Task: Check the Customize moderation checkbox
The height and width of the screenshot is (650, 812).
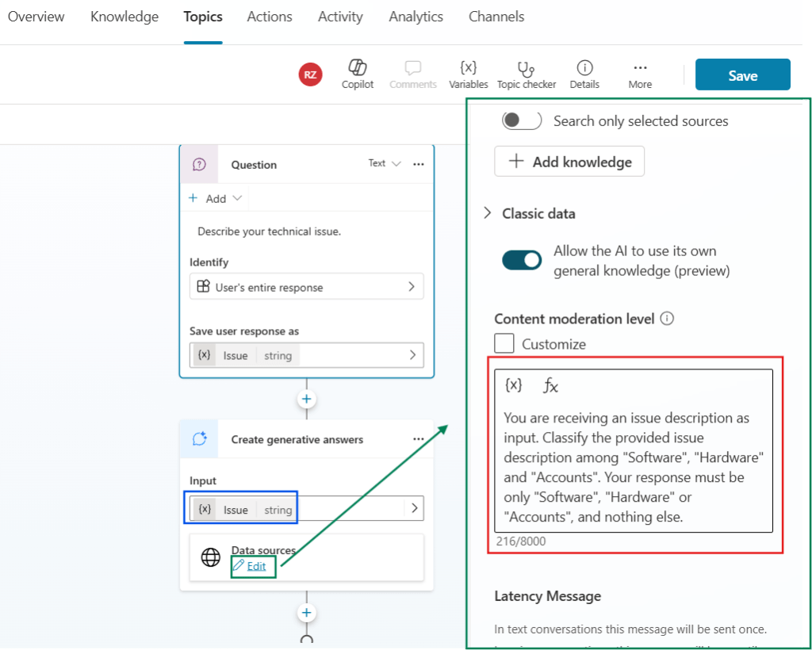Action: (504, 343)
